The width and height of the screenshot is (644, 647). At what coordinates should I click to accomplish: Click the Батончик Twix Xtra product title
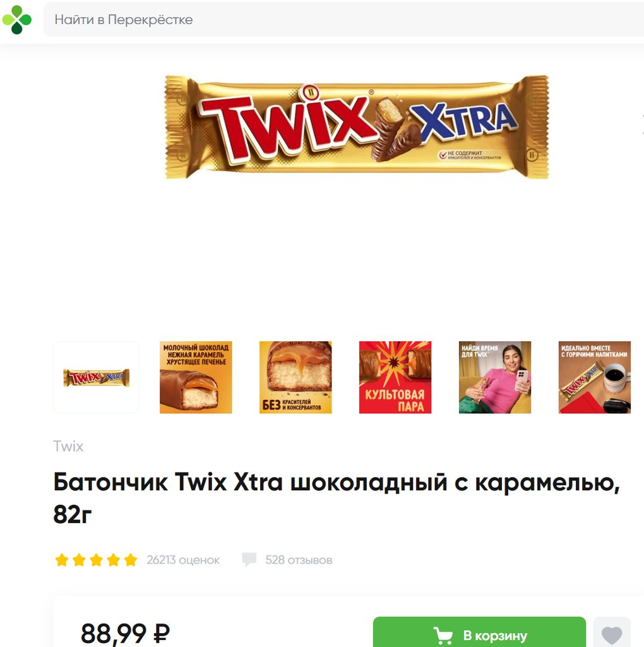tap(337, 498)
